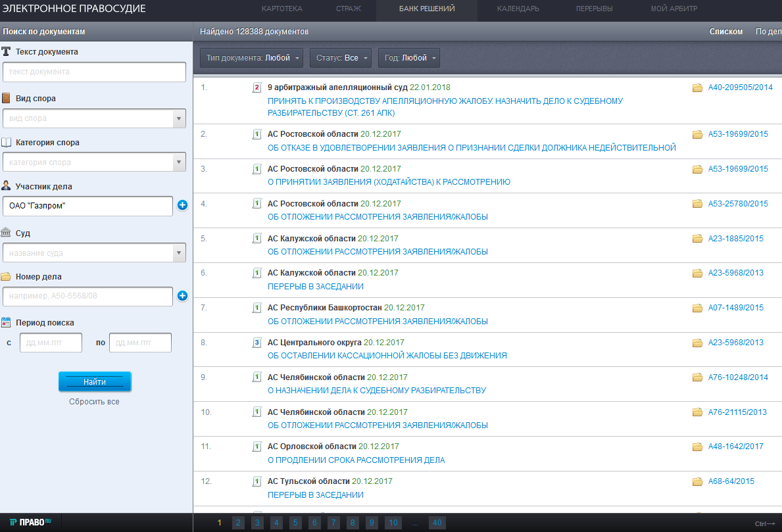
Task: Open the Мой арбитр tab
Action: (x=673, y=9)
